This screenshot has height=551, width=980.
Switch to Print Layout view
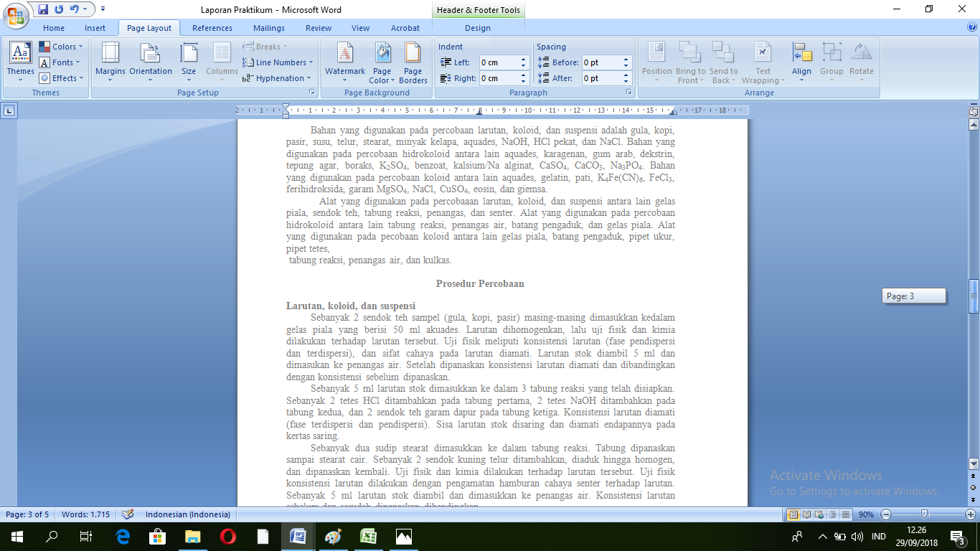pos(793,514)
